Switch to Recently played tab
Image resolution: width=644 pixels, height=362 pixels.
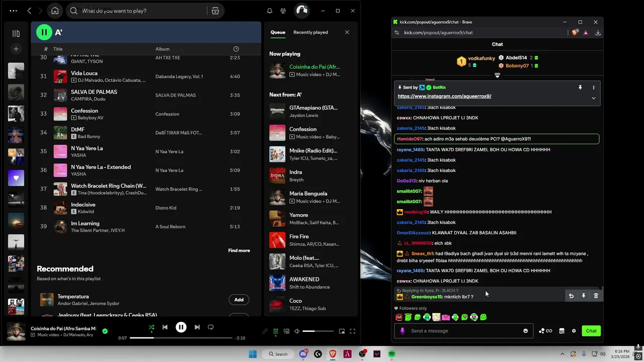pyautogui.click(x=310, y=32)
